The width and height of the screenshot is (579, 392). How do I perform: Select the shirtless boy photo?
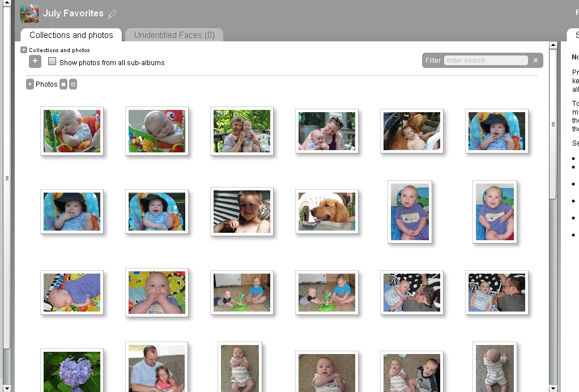click(242, 211)
